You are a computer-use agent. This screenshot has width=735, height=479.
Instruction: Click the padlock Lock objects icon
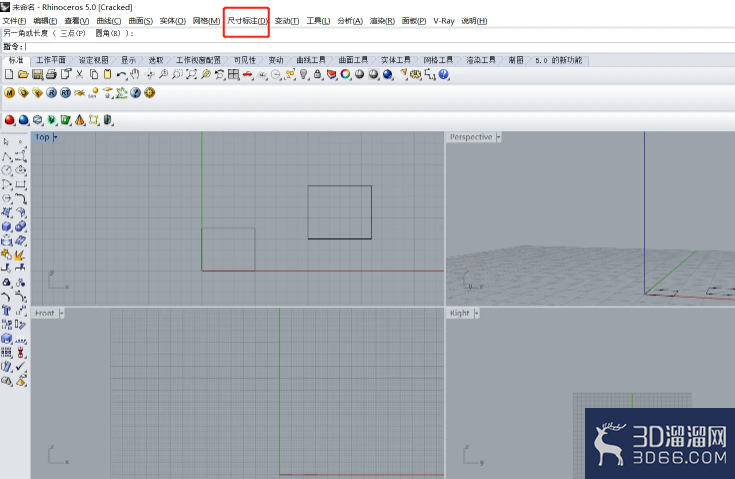pos(317,74)
